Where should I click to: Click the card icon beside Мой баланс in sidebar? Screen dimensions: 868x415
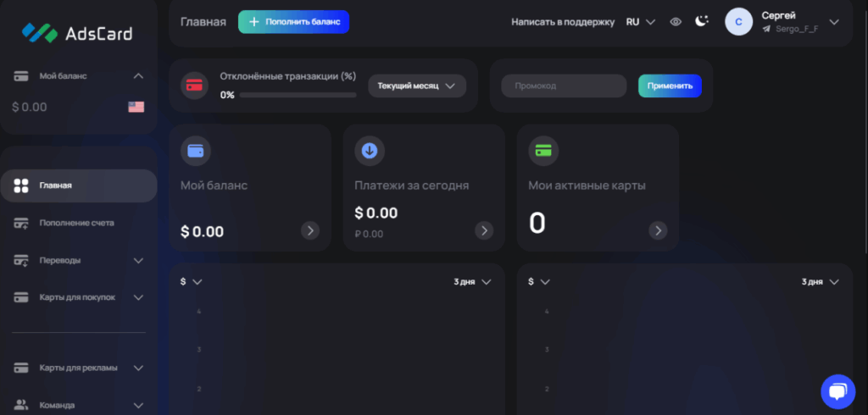(21, 76)
